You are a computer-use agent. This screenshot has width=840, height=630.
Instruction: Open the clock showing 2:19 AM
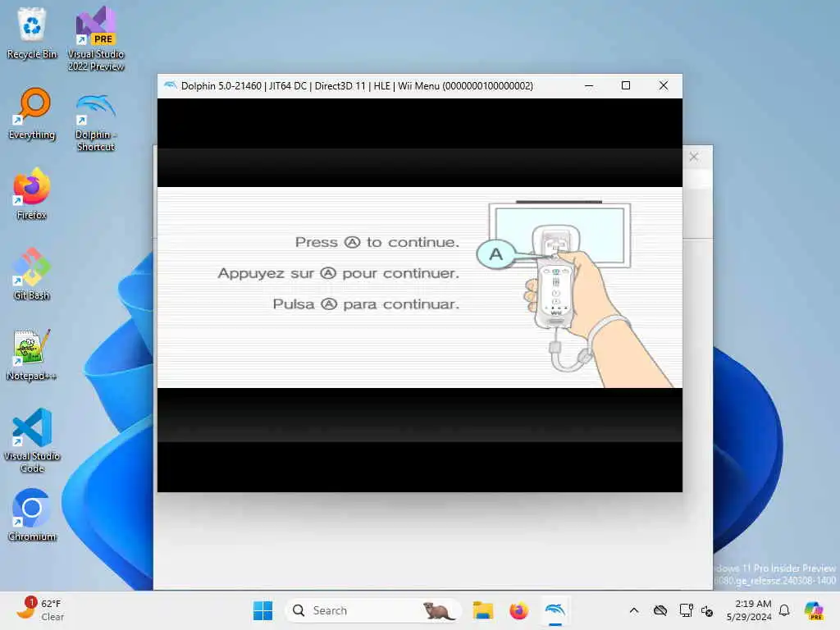(x=749, y=610)
